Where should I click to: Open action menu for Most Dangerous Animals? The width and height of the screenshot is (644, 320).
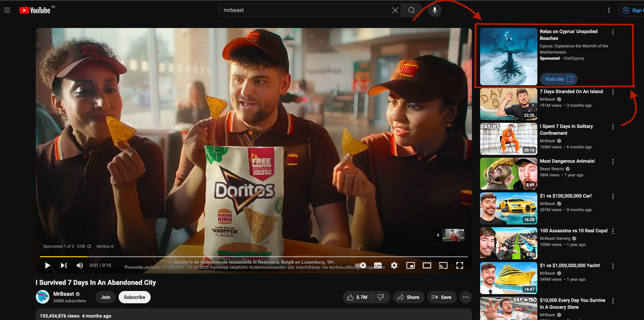tap(613, 162)
